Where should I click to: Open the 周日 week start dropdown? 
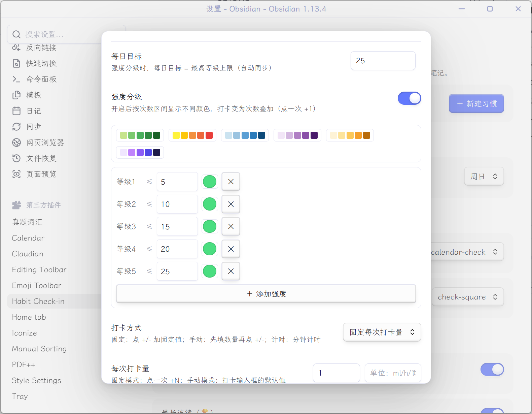[x=484, y=176]
